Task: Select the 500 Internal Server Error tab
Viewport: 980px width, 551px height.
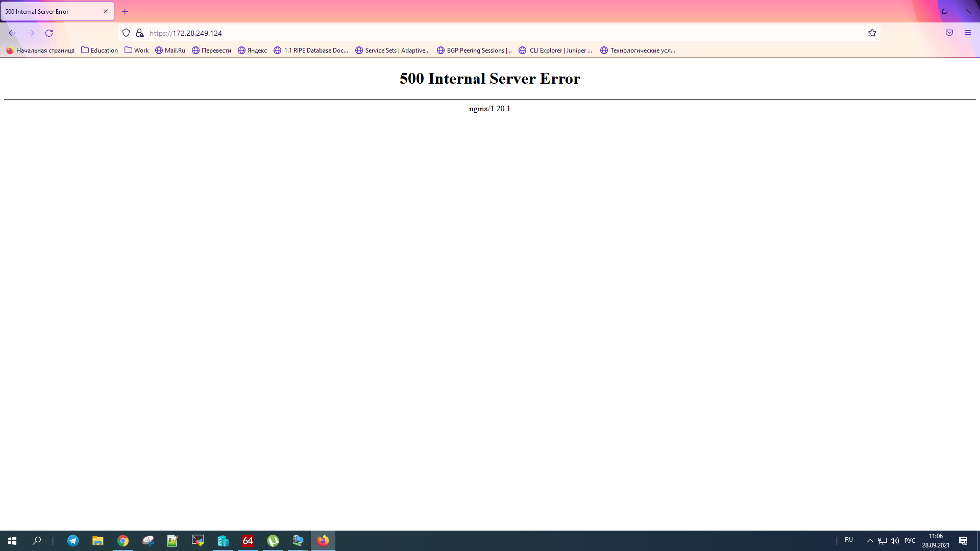Action: coord(57,12)
